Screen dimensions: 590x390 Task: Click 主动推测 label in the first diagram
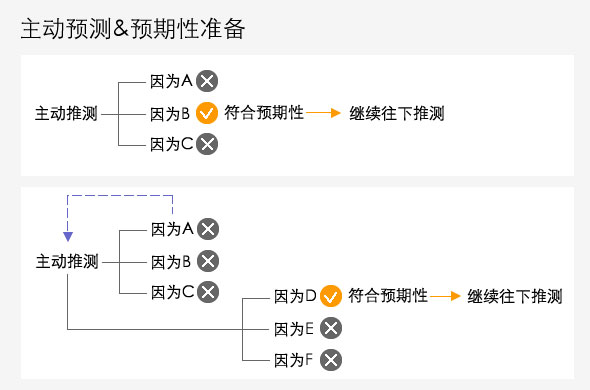click(66, 113)
